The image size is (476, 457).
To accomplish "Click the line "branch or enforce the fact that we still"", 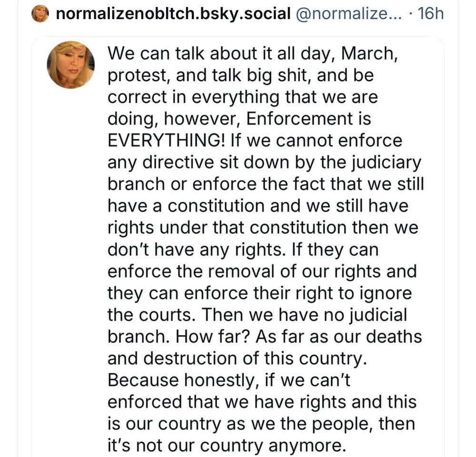I will [266, 185].
